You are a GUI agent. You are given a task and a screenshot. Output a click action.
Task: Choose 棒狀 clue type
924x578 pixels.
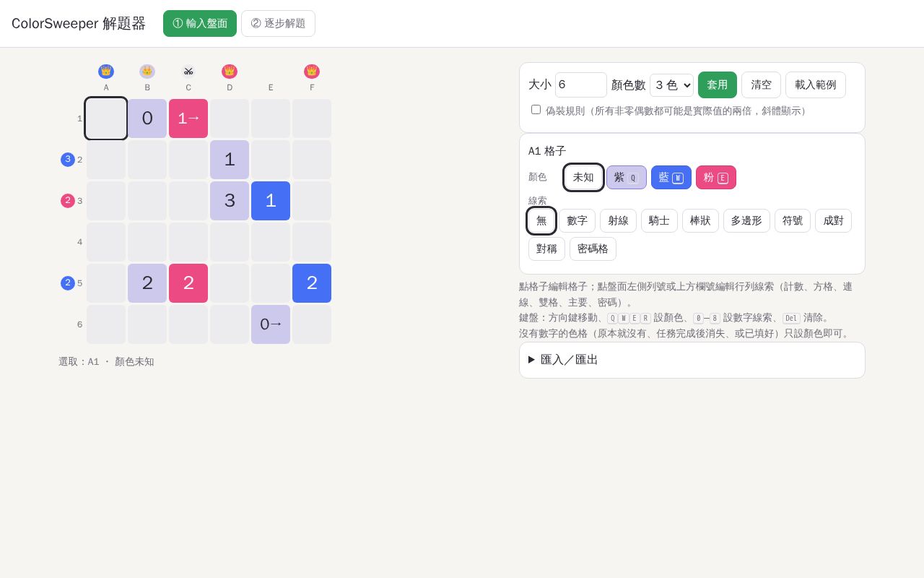[700, 220]
